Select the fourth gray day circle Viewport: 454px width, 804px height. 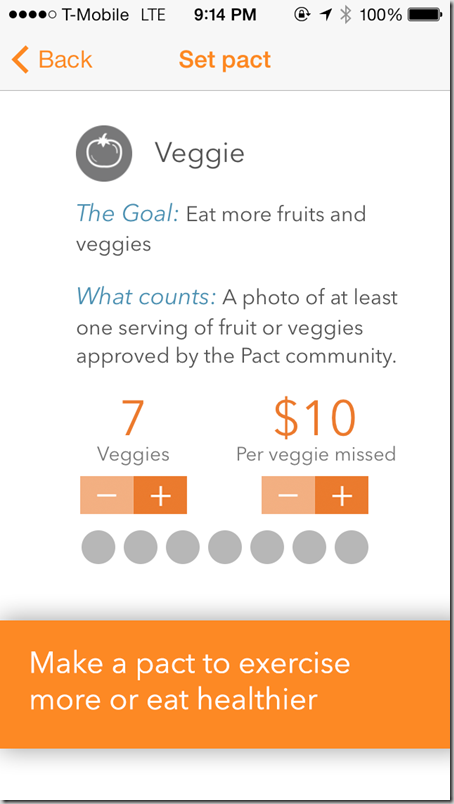[225, 547]
